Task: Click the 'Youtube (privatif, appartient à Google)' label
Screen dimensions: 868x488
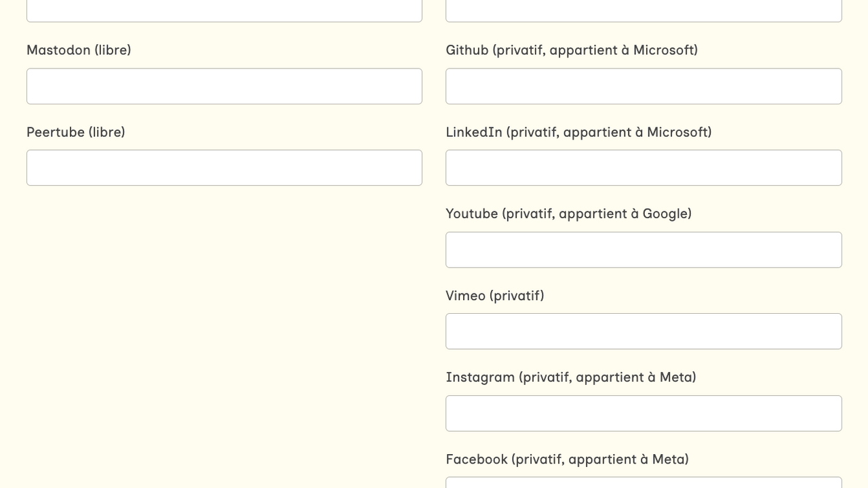Action: 568,213
